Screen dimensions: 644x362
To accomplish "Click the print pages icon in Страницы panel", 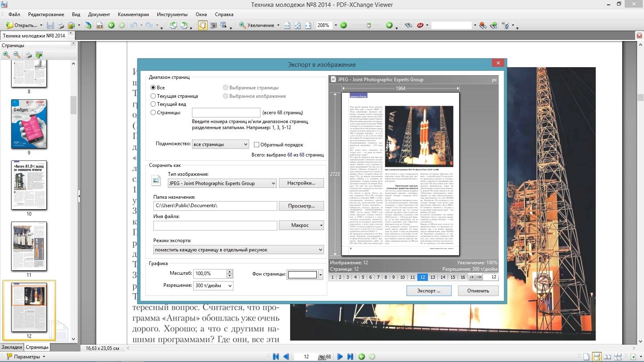I will (28, 54).
